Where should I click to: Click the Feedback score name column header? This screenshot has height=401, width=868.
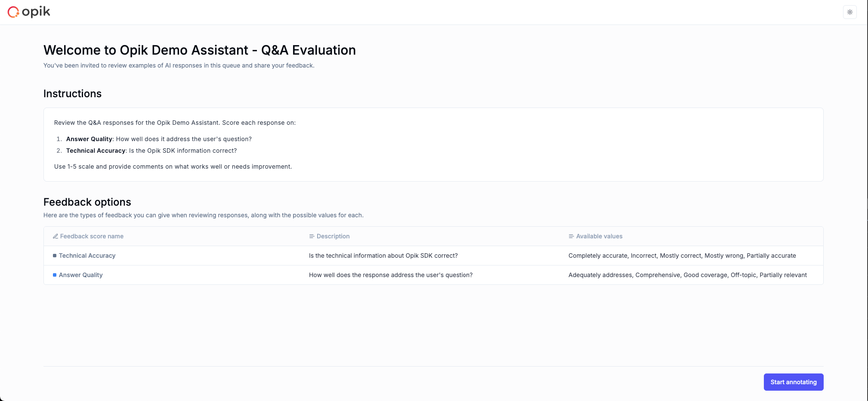point(92,236)
